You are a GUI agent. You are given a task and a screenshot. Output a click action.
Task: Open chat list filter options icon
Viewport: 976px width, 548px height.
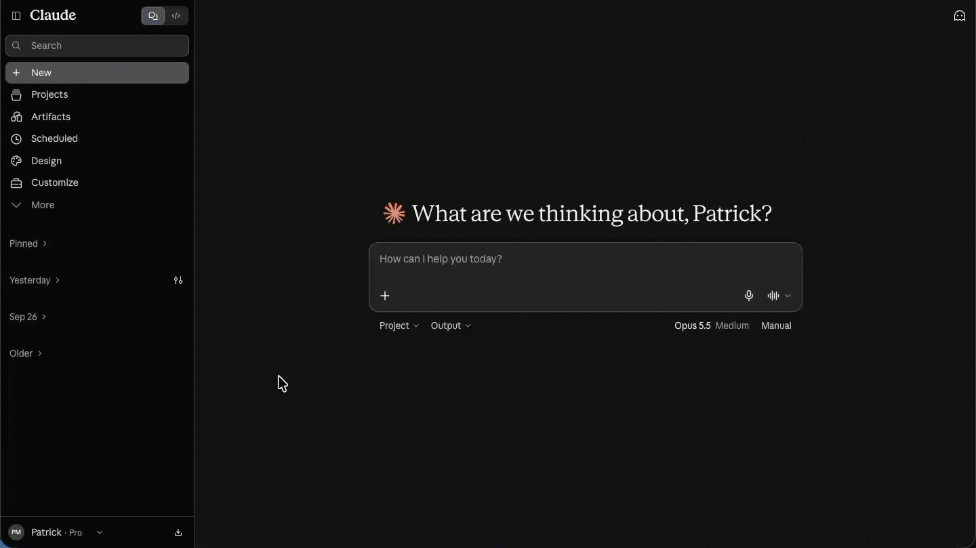click(x=178, y=280)
